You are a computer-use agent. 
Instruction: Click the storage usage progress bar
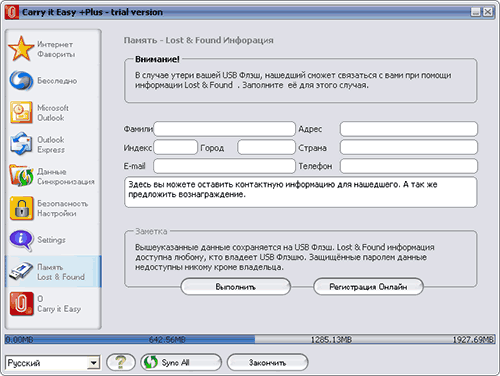(250, 339)
